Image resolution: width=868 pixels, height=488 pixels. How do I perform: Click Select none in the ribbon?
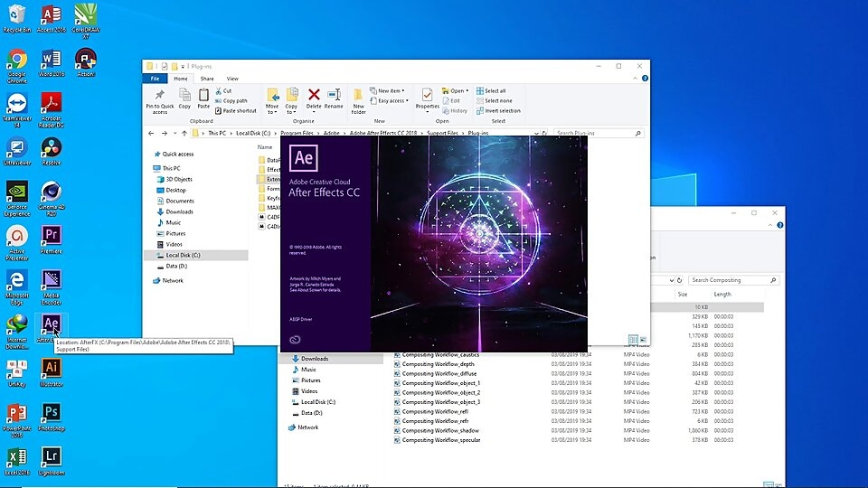click(x=495, y=100)
